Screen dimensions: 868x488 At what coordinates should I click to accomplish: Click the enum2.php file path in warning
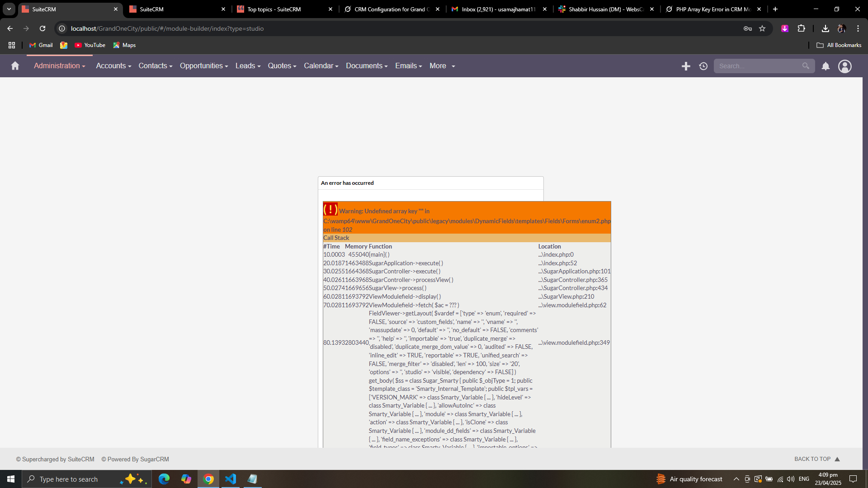pyautogui.click(x=467, y=221)
